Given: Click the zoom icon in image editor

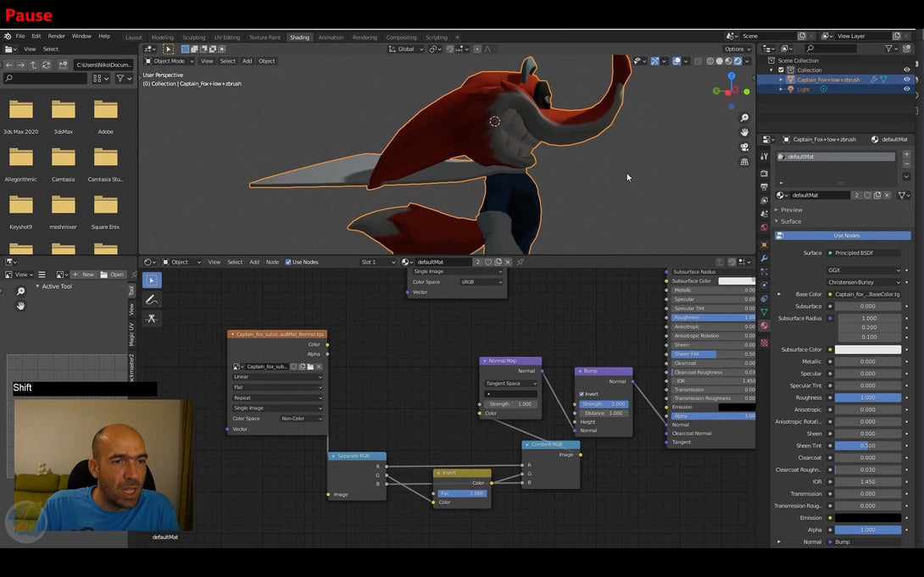Looking at the screenshot, I should (x=20, y=291).
